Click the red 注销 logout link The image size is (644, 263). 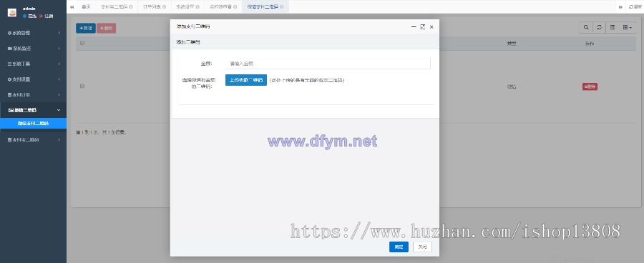tap(47, 16)
